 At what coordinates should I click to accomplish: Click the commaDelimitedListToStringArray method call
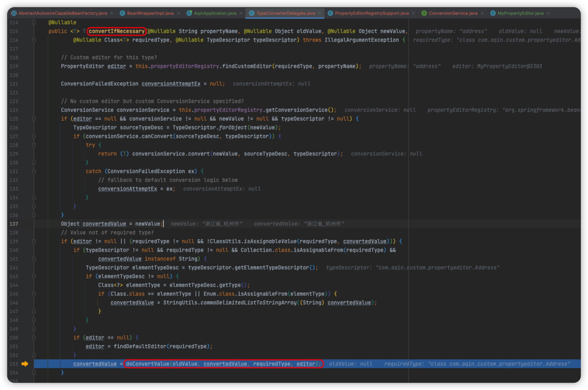tap(248, 303)
